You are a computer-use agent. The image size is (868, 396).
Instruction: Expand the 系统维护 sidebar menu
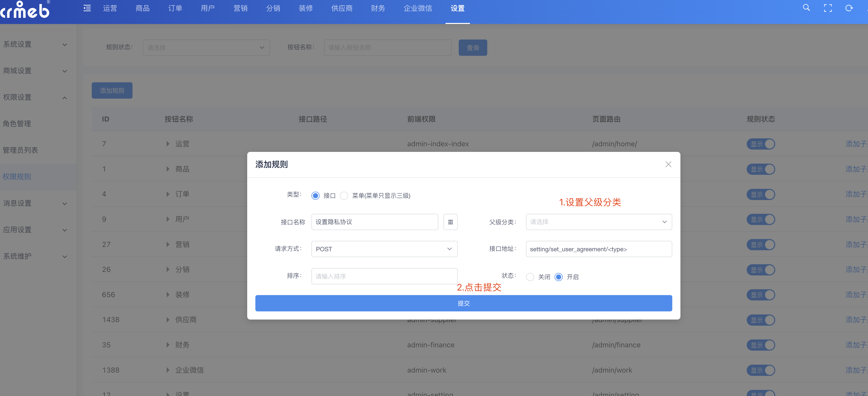pyautogui.click(x=38, y=256)
